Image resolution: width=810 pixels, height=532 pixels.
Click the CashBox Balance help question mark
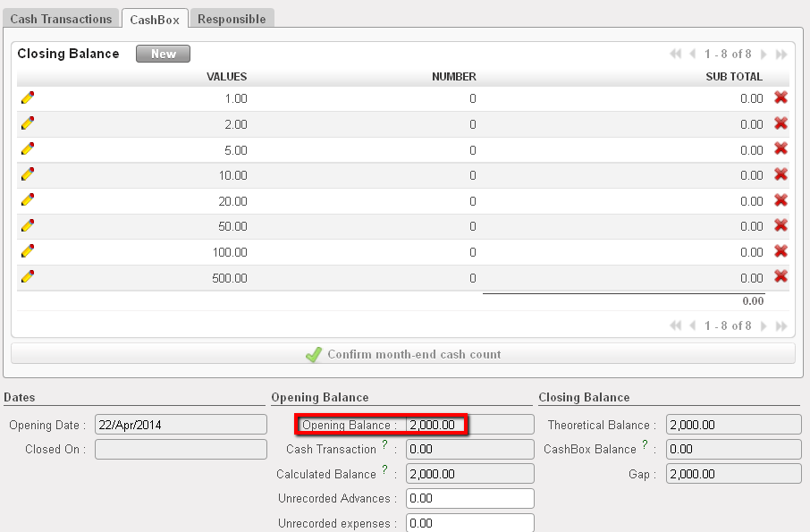(645, 445)
